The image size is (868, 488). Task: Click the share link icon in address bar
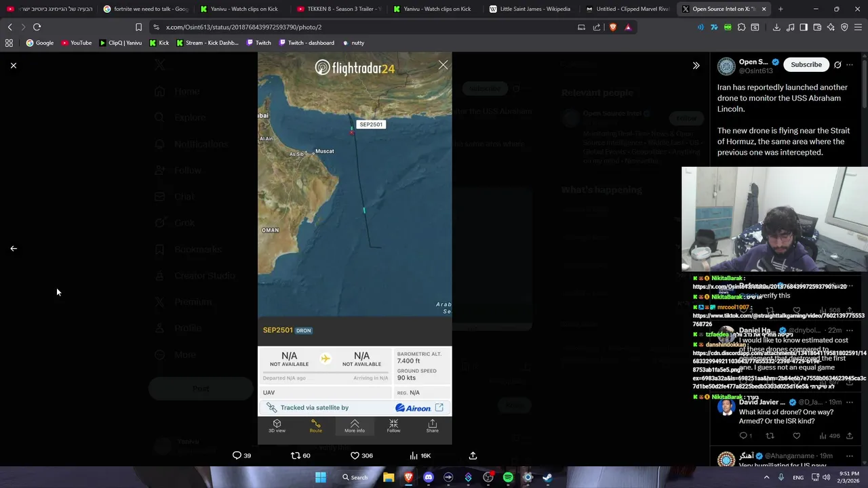point(597,27)
